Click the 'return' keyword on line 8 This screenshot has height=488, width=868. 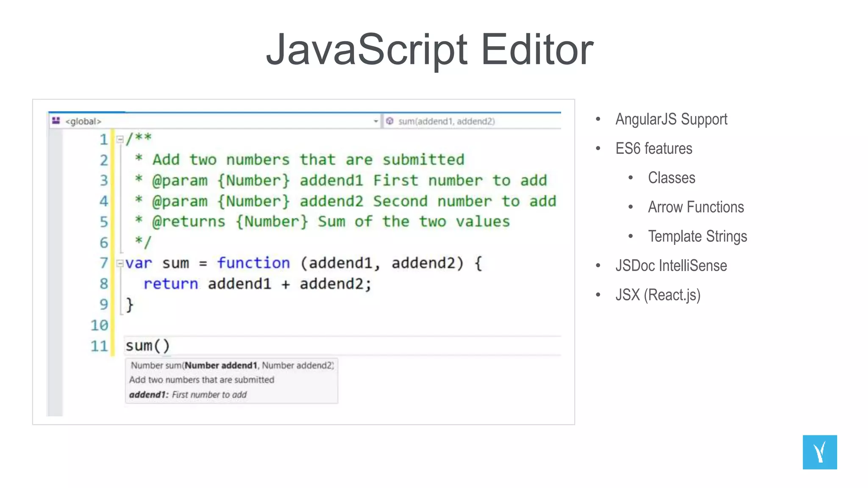(x=171, y=284)
